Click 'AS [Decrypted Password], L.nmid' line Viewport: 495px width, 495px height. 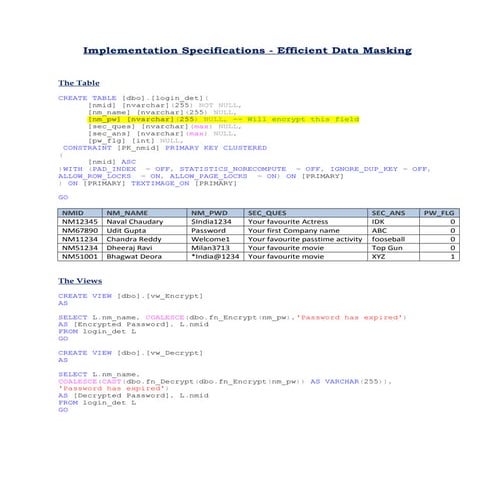coord(134,396)
